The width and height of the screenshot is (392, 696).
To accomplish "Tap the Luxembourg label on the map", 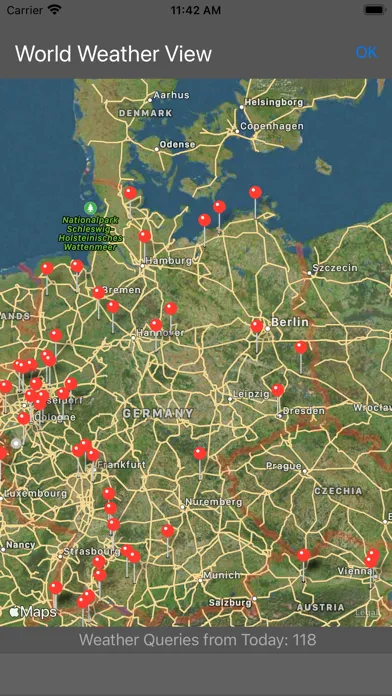I will (x=36, y=493).
